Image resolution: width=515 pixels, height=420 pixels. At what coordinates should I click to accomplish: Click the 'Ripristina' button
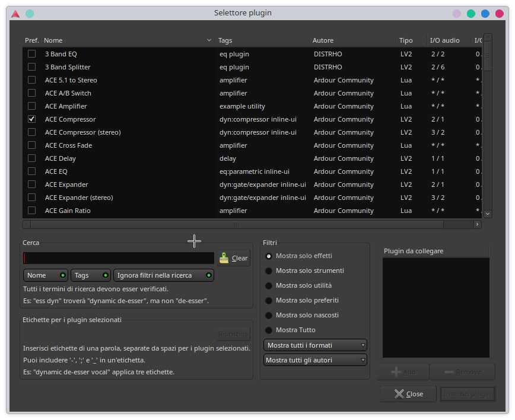pos(233,333)
